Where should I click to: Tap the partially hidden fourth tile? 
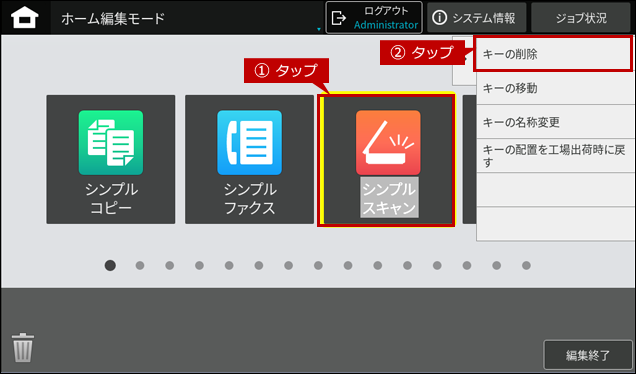click(x=469, y=159)
